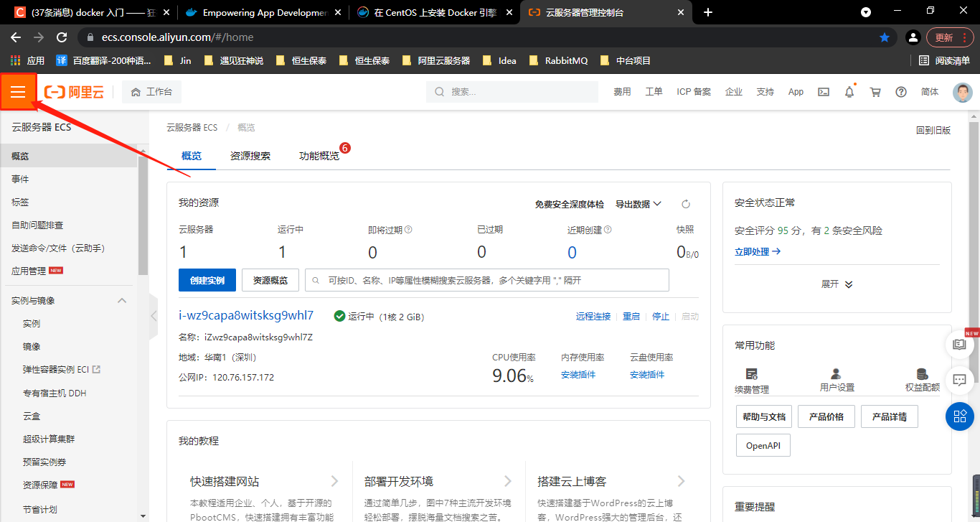Open instance i-wz9capa8witsksg9whl7 link

click(x=246, y=315)
